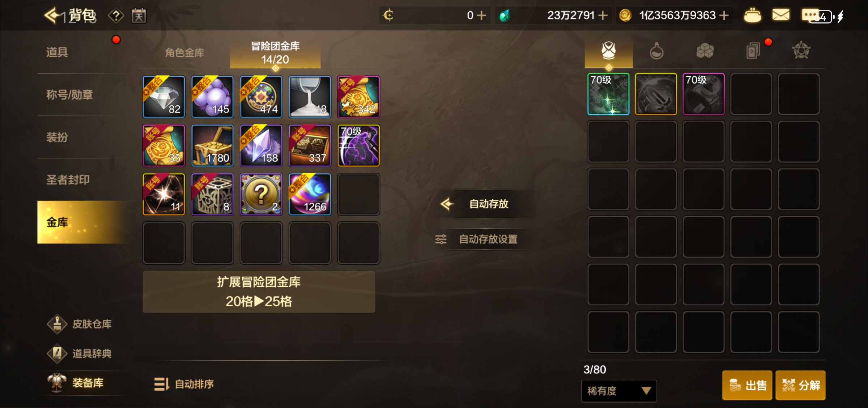Click the 分解 disassemble button
This screenshot has width=868, height=408.
(800, 385)
